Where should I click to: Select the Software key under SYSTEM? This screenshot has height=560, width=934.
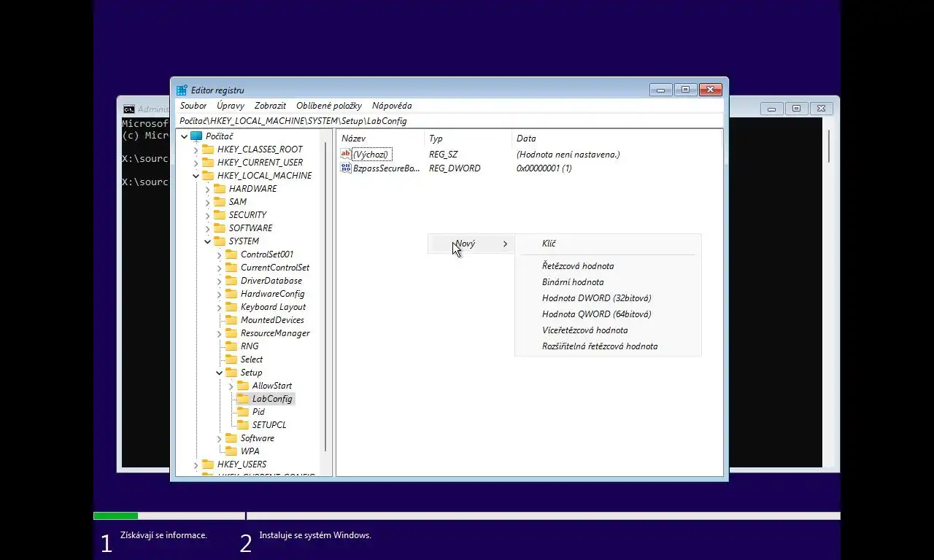(258, 438)
